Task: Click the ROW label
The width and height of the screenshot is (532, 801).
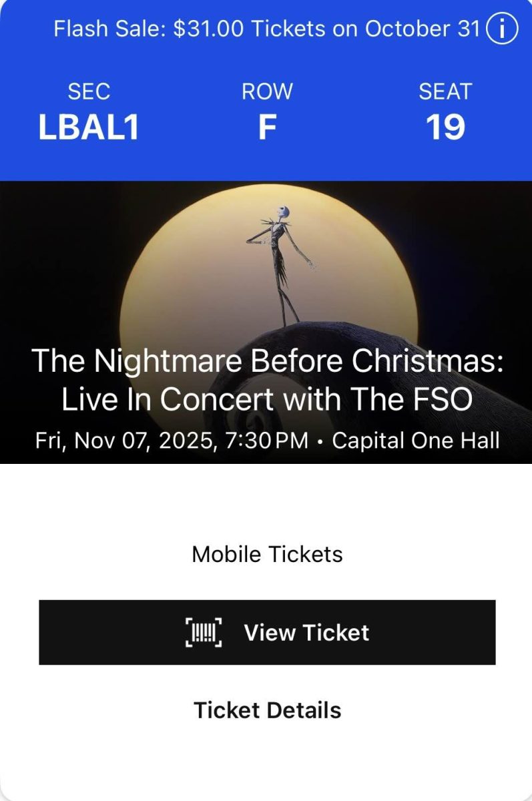Action: (x=267, y=91)
